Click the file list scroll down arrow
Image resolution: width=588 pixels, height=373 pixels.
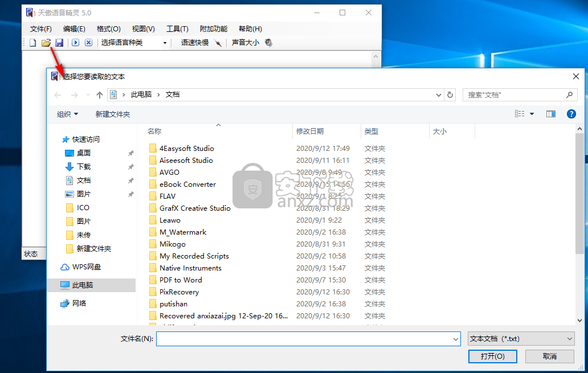pyautogui.click(x=580, y=321)
